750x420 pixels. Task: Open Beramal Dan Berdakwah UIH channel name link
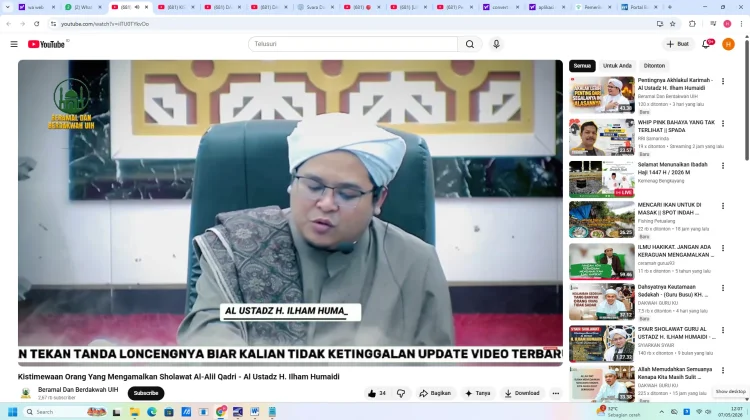78,390
